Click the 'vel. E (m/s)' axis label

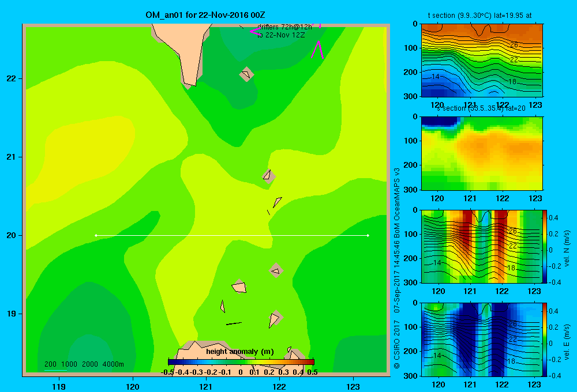(567, 342)
